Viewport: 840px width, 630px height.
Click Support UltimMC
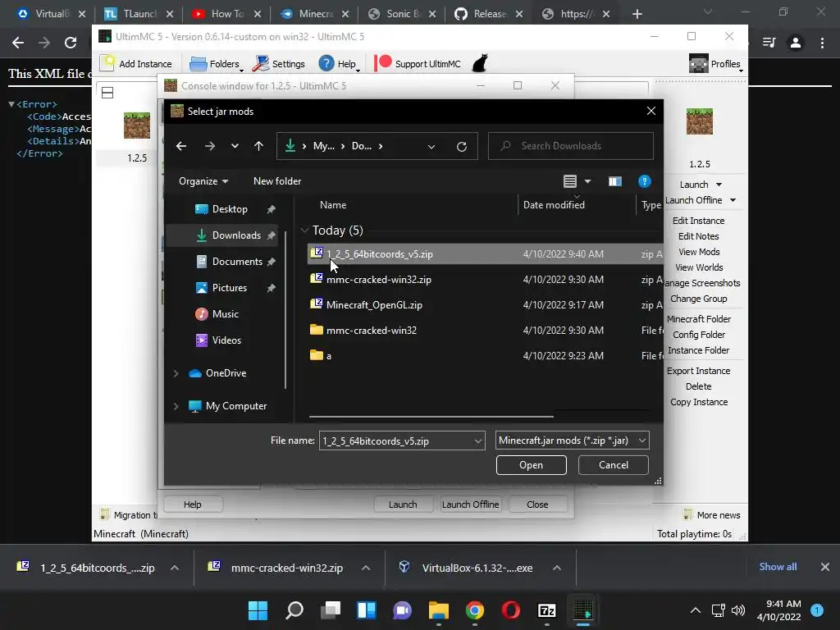418,64
